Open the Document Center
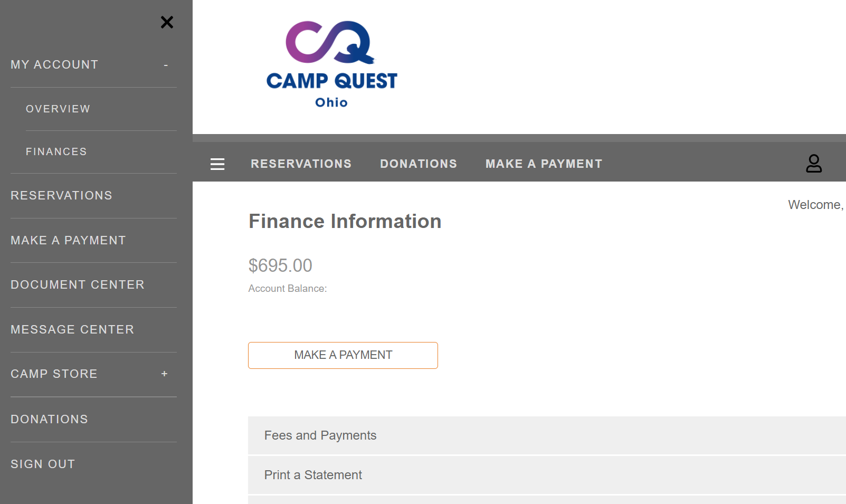Image resolution: width=846 pixels, height=504 pixels. coord(78,284)
